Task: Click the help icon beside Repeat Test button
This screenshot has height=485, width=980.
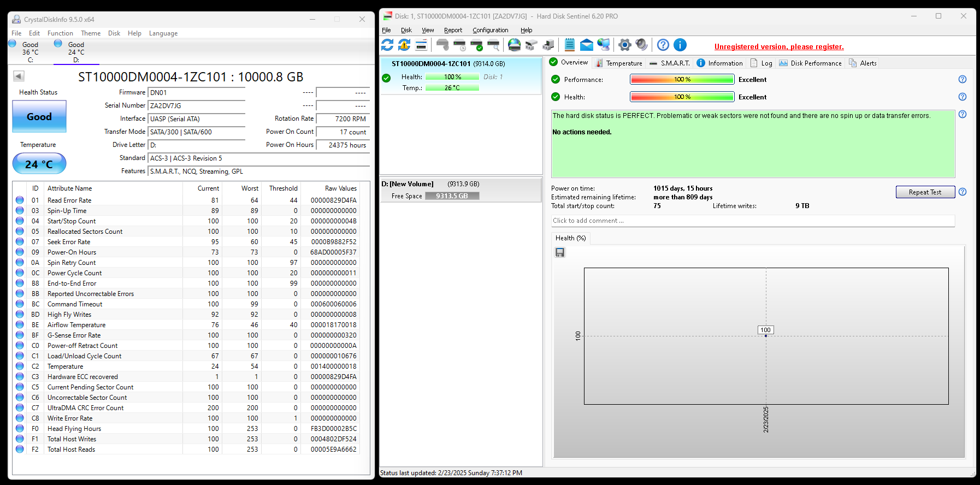Action: (963, 192)
